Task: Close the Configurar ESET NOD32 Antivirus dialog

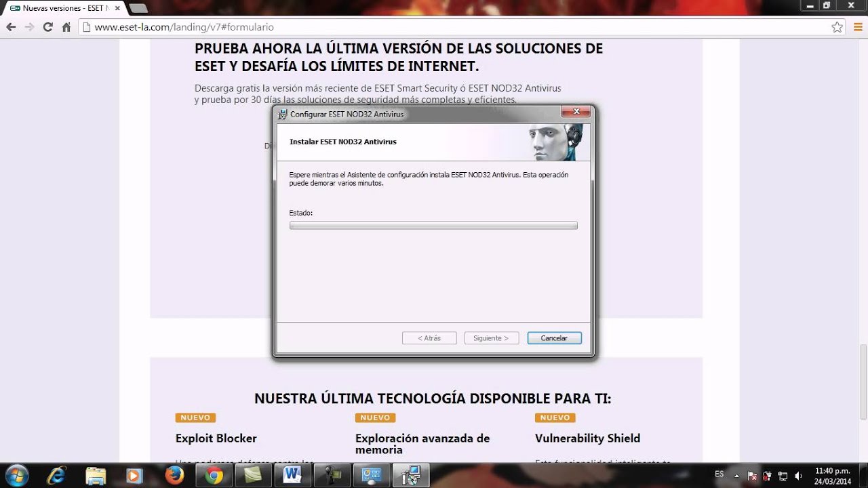Action: pos(576,112)
